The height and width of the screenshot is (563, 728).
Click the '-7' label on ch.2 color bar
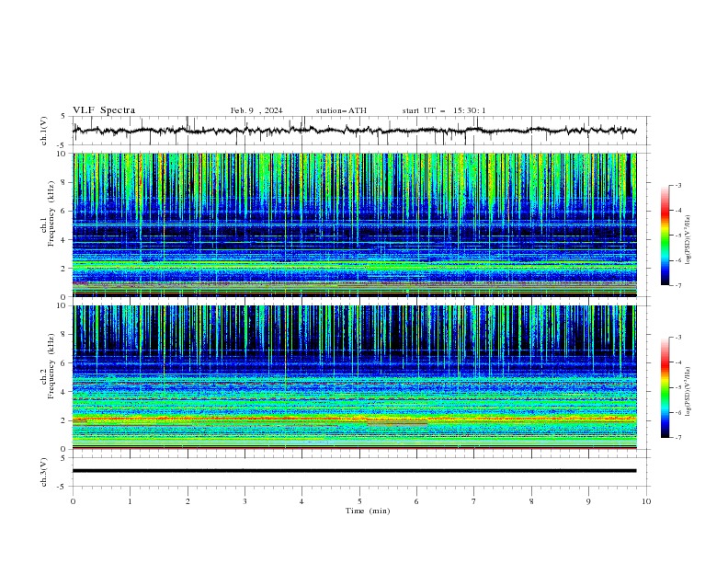click(x=677, y=437)
